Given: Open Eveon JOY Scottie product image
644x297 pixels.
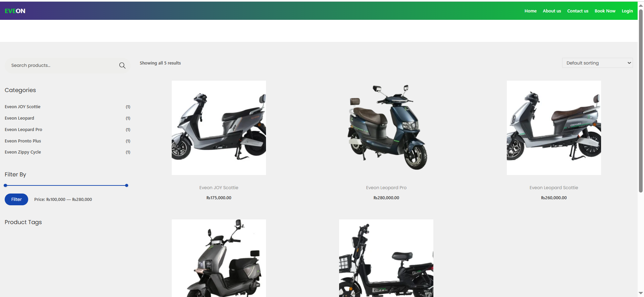Looking at the screenshot, I should (219, 128).
